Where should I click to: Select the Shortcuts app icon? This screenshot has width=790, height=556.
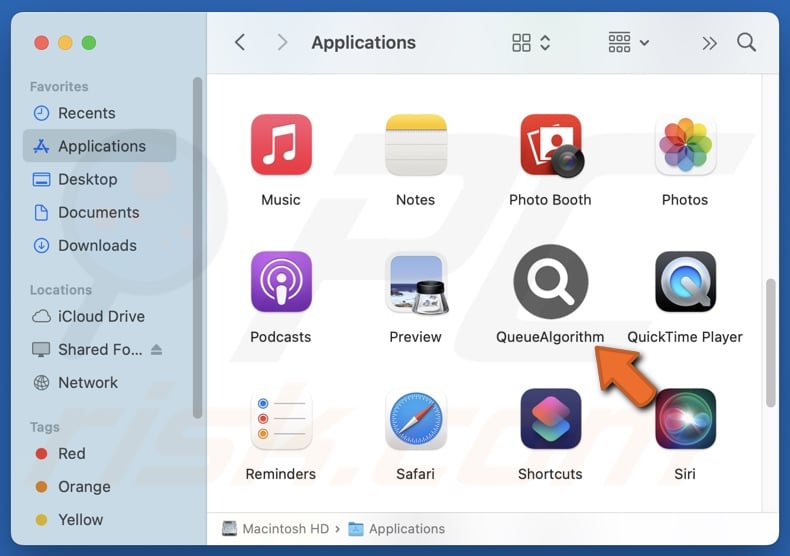click(551, 419)
